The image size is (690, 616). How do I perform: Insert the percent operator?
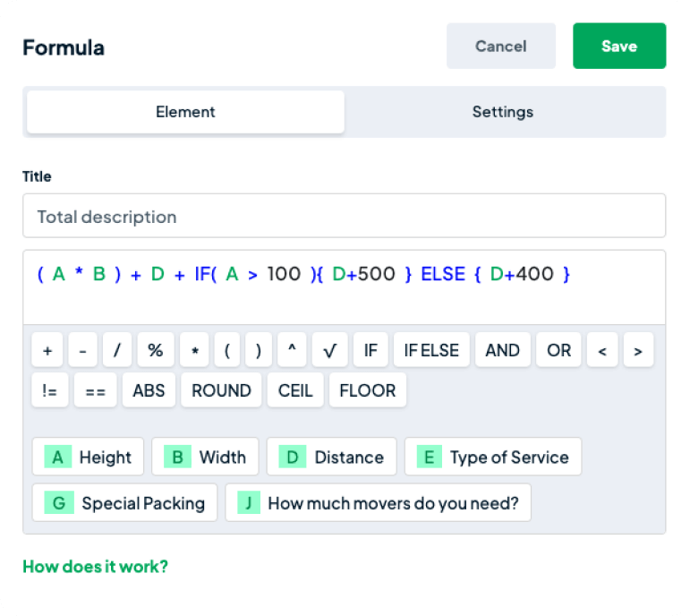pos(156,350)
